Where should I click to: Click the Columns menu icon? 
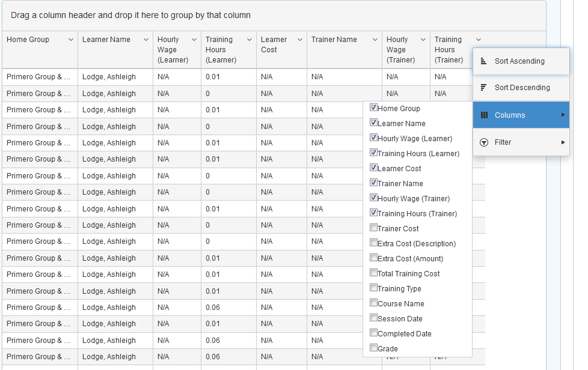tap(483, 115)
